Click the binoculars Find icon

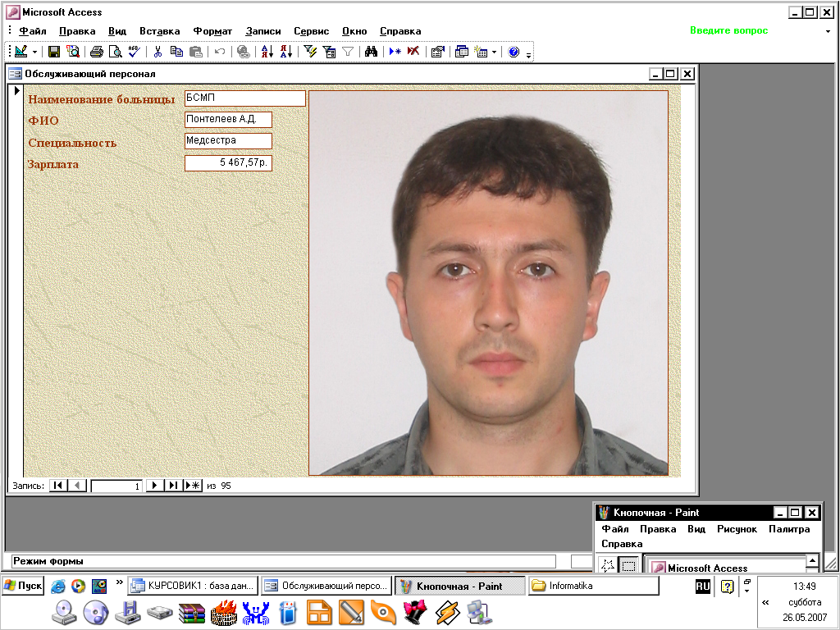pyautogui.click(x=371, y=52)
